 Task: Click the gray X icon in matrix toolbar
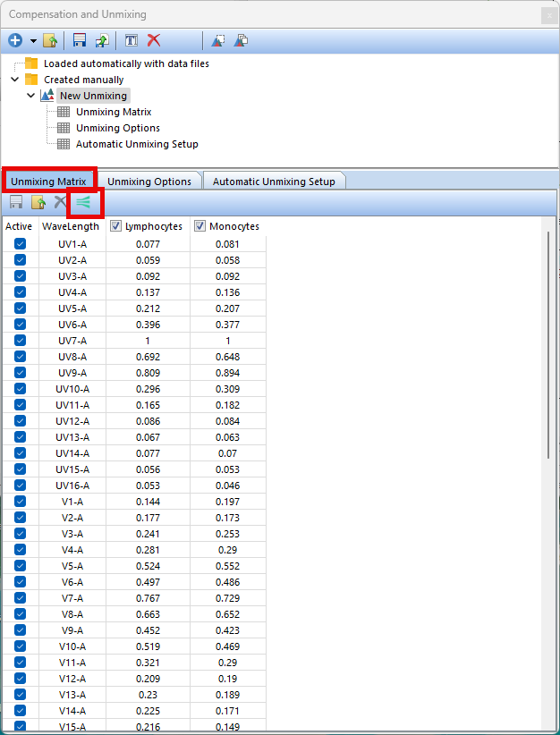pos(60,203)
